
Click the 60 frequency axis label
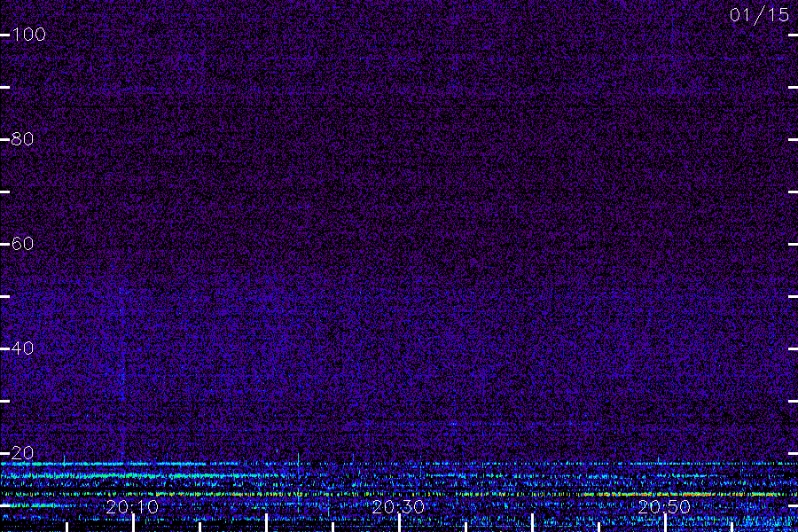22,244
